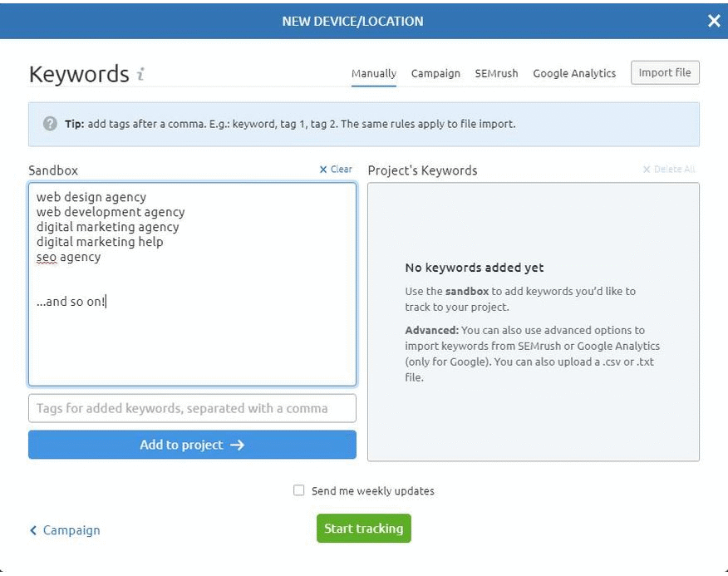Enable Send me weekly updates checkbox
The height and width of the screenshot is (576, 728).
(299, 490)
